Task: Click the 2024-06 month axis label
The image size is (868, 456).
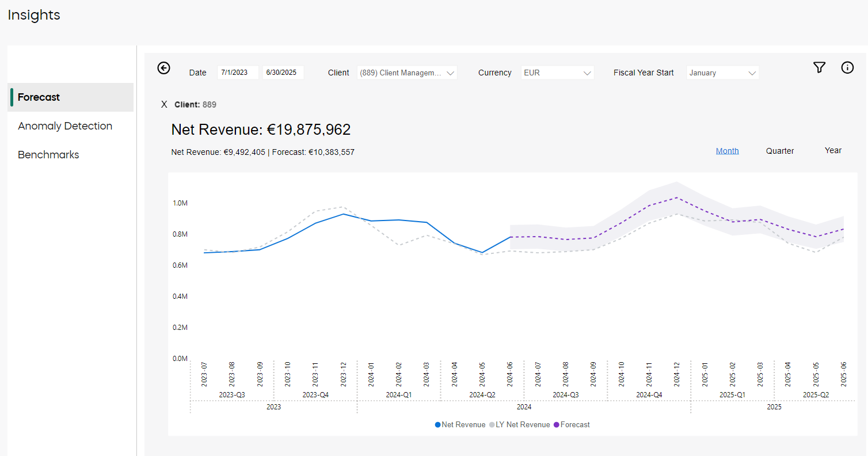Action: pos(511,374)
